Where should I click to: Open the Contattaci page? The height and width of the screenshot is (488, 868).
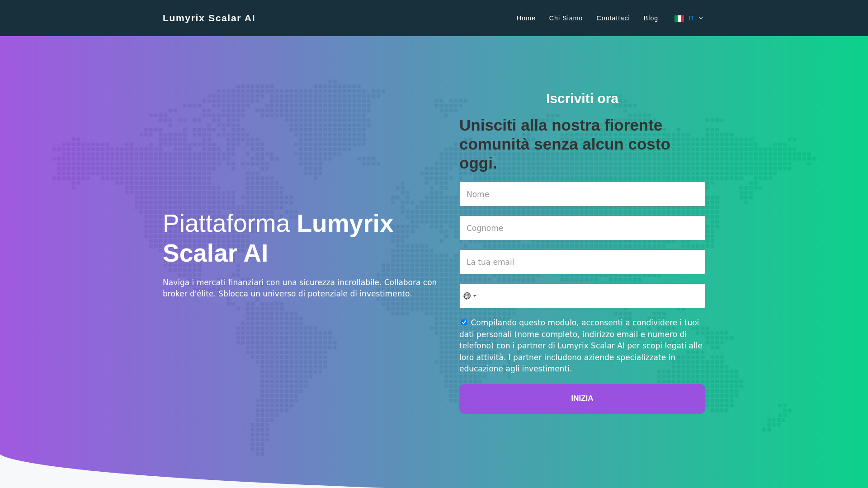click(x=613, y=18)
